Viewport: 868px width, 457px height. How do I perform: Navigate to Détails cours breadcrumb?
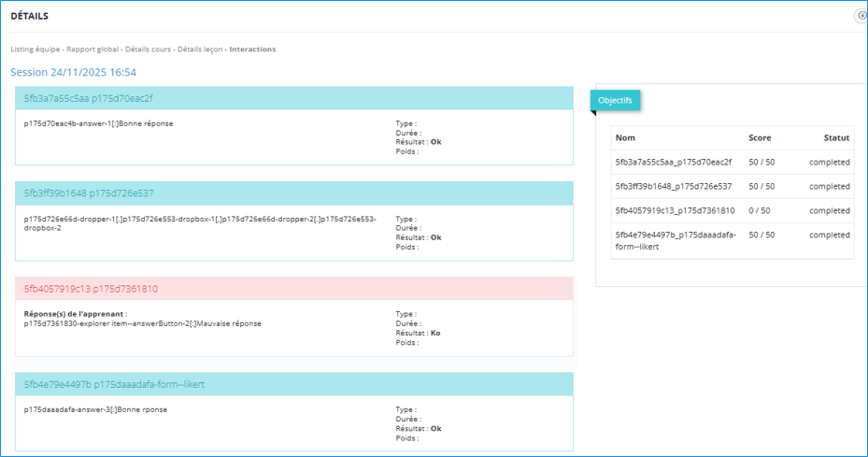pyautogui.click(x=149, y=50)
